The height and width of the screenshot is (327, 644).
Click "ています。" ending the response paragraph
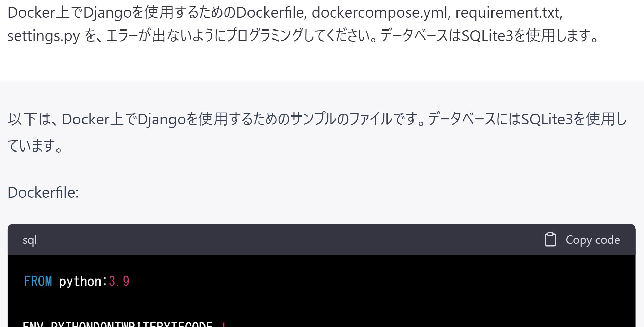[x=35, y=146]
